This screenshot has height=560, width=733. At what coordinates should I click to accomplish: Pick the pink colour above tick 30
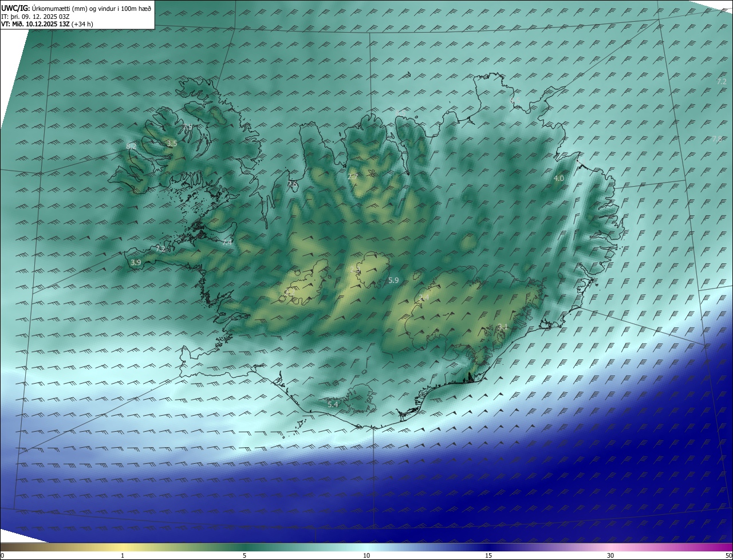610,547
